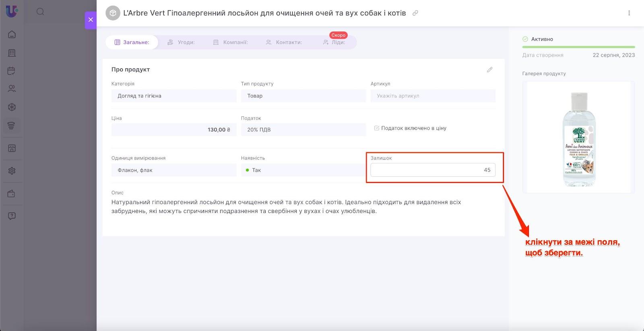
Task: Switch to the Загальне tab
Action: click(x=132, y=42)
